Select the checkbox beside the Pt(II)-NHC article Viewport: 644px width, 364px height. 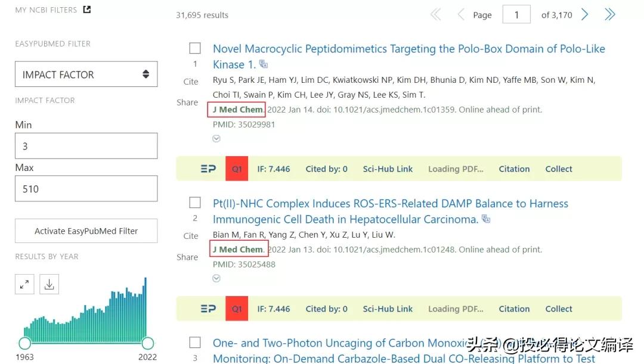(194, 203)
